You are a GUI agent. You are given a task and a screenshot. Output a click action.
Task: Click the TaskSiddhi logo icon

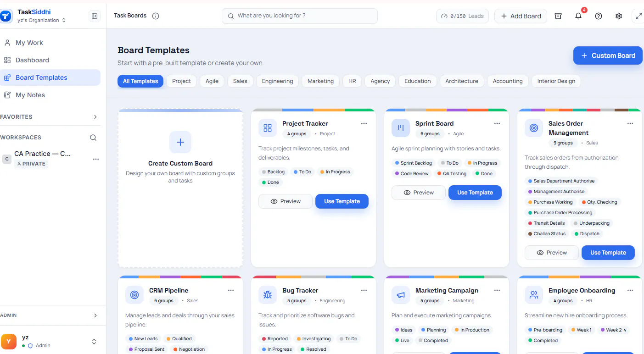(6, 16)
